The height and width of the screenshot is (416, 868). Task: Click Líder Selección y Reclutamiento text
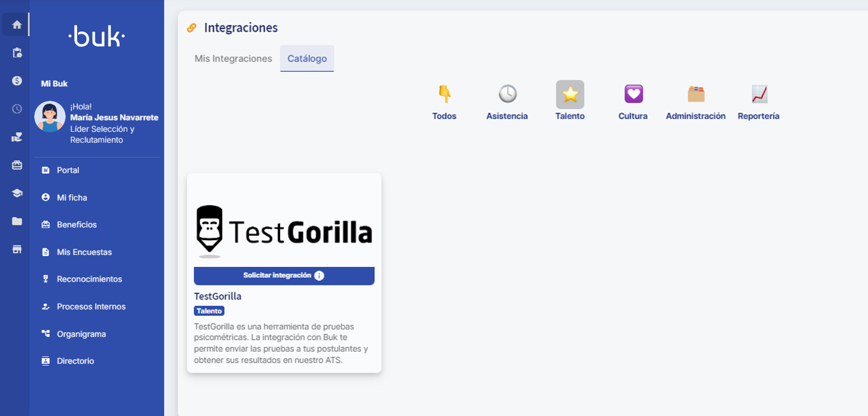tap(102, 134)
